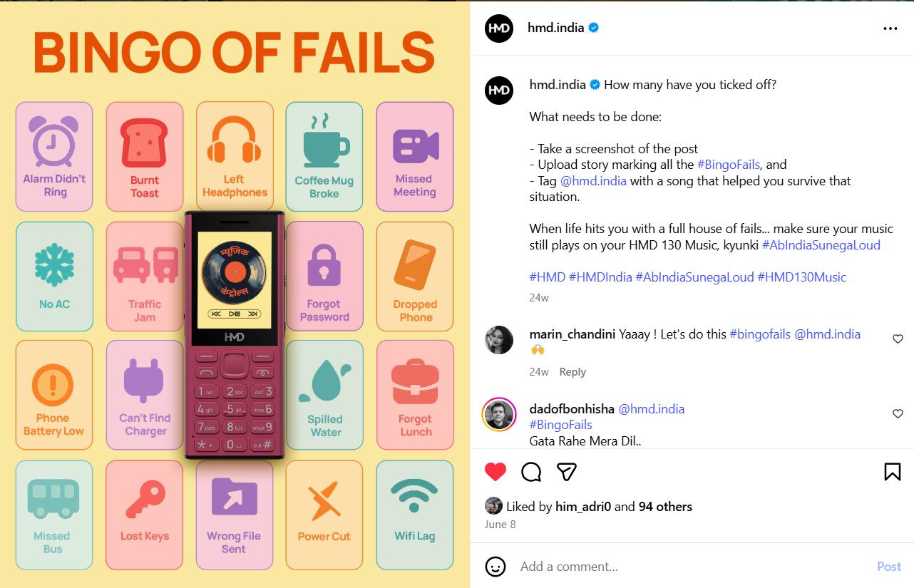Open dadofbonhisha's story avatar
Viewport: 914px width, 588px height.
tap(499, 415)
